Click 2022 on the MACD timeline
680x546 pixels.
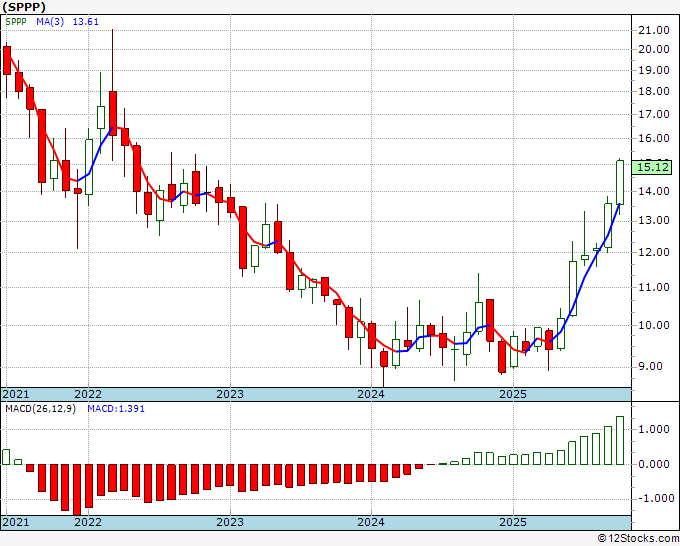[88, 522]
